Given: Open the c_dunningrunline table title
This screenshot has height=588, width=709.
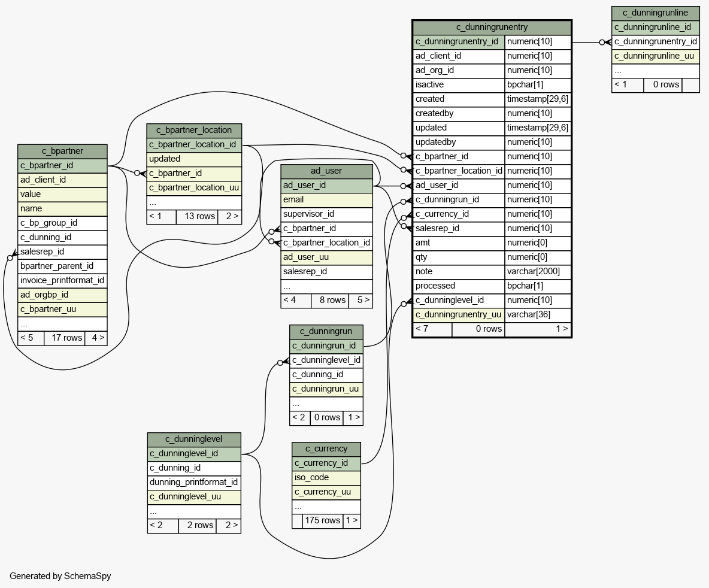Looking at the screenshot, I should (x=655, y=13).
